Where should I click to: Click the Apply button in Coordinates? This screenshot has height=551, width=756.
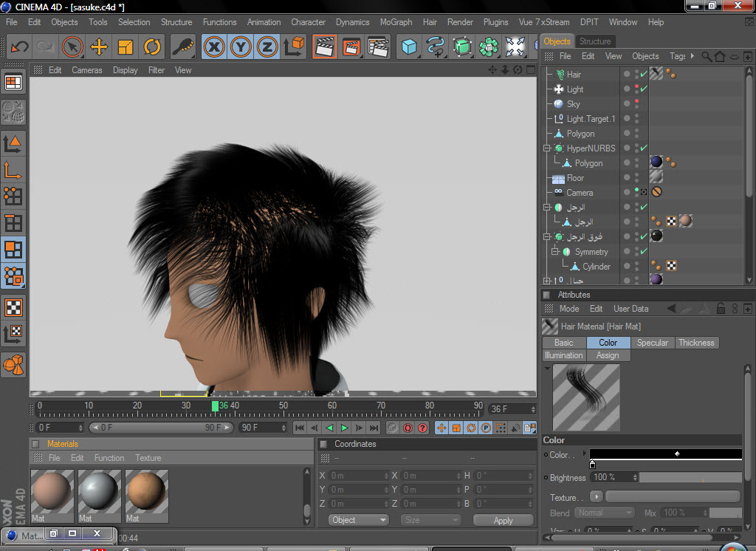(504, 521)
